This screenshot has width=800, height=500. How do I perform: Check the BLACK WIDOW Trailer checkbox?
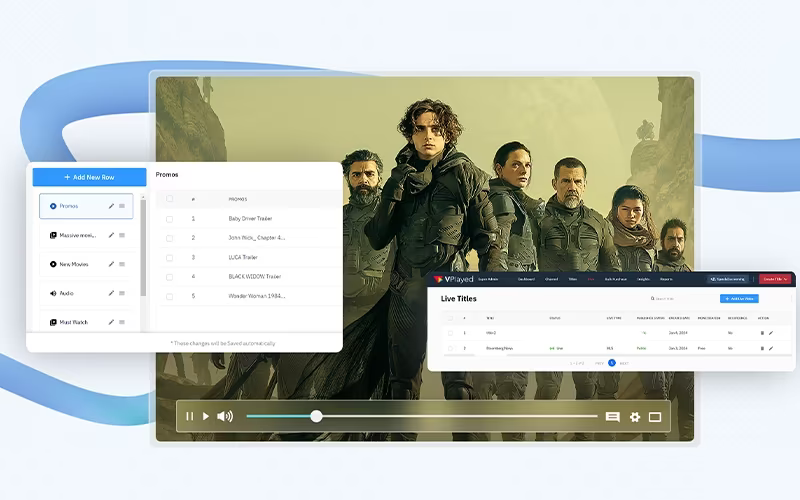(169, 277)
